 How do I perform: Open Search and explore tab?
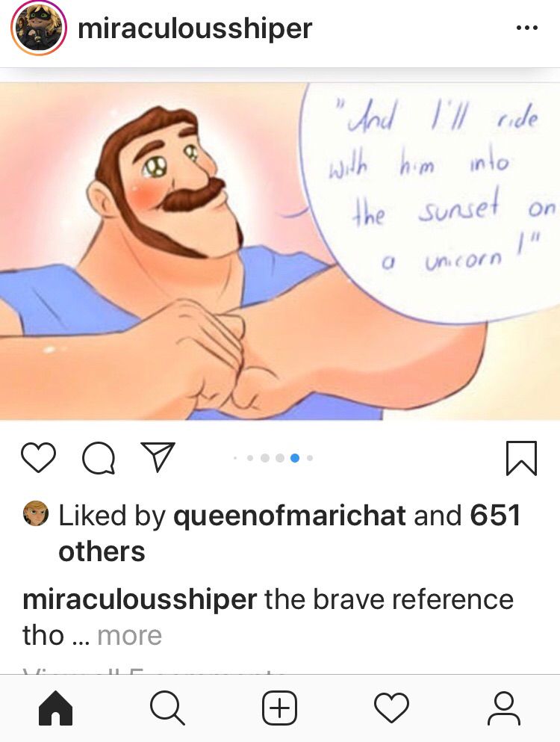point(167,708)
